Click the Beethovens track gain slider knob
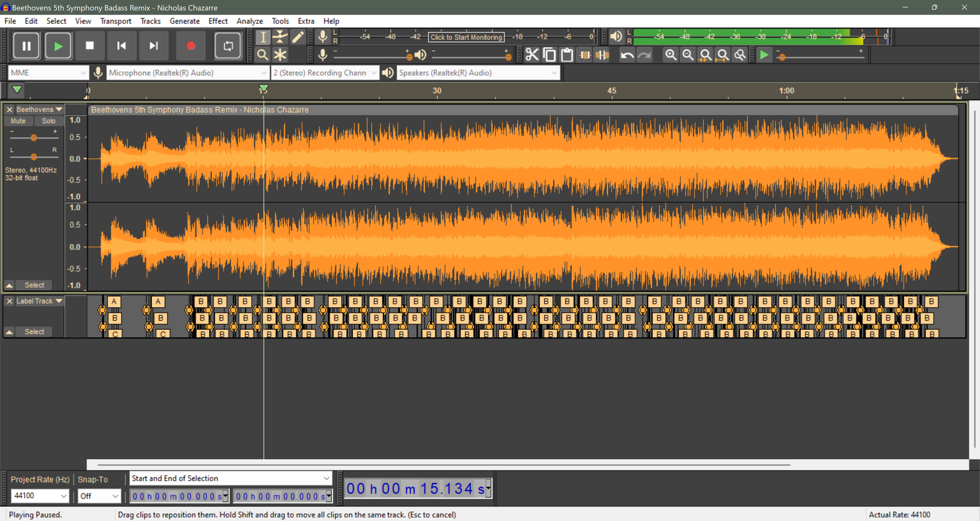The height and width of the screenshot is (521, 980). (x=34, y=138)
